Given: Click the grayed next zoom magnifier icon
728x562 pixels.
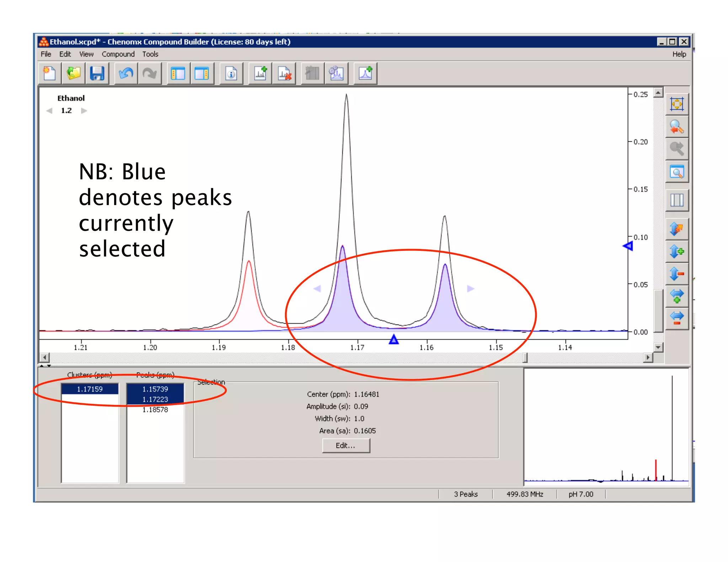Looking at the screenshot, I should tap(677, 149).
